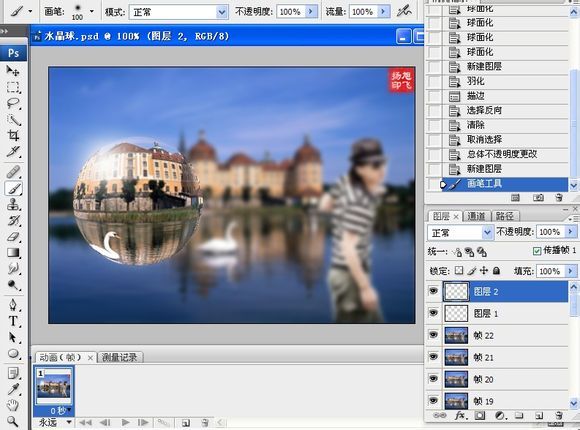Select the Rectangular Marquee tool

[x=13, y=87]
